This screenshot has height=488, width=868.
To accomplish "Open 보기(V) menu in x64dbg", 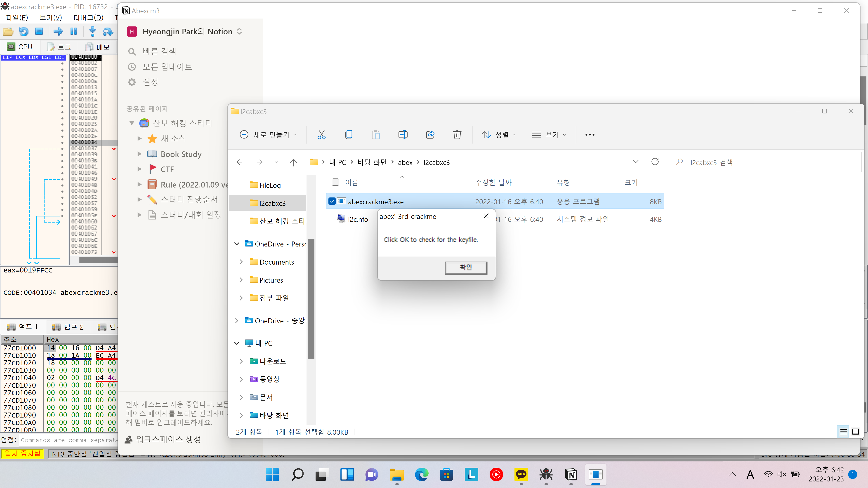I will (51, 18).
